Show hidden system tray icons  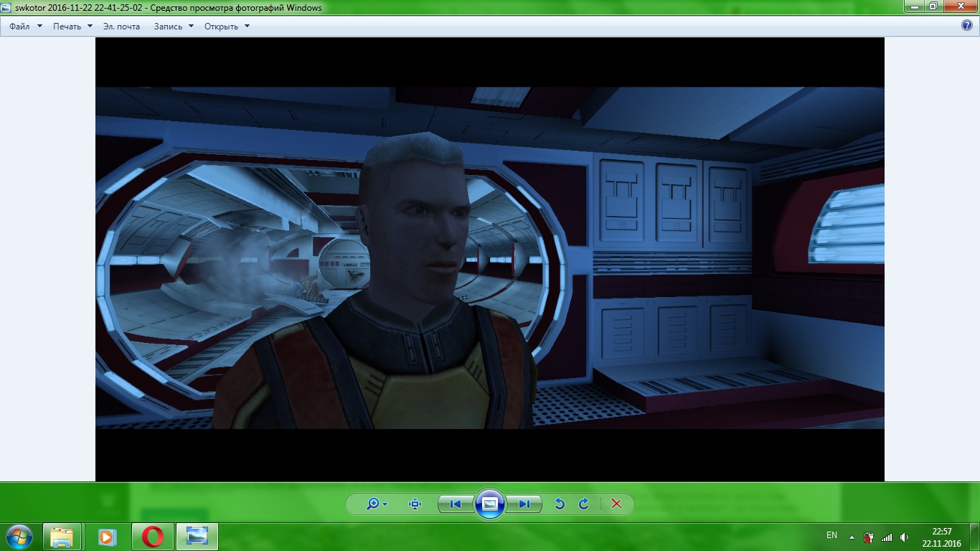852,537
